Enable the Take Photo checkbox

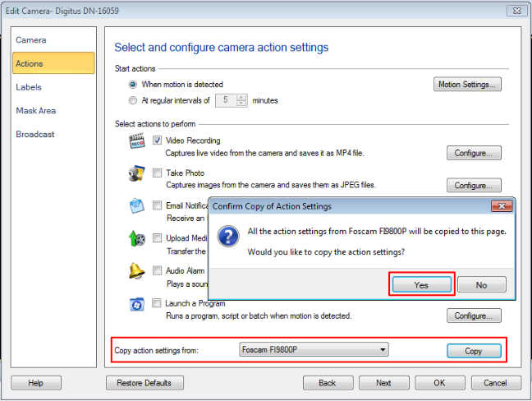158,173
